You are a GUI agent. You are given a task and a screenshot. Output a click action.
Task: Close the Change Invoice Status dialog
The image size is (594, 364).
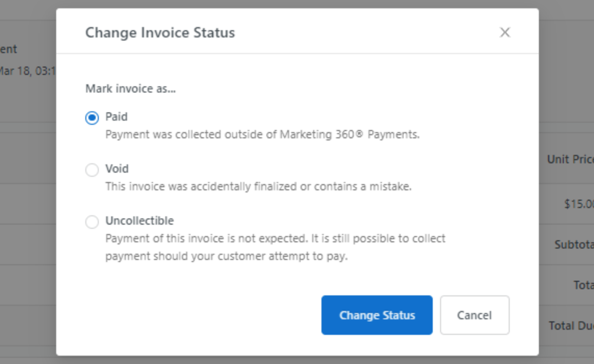point(505,32)
